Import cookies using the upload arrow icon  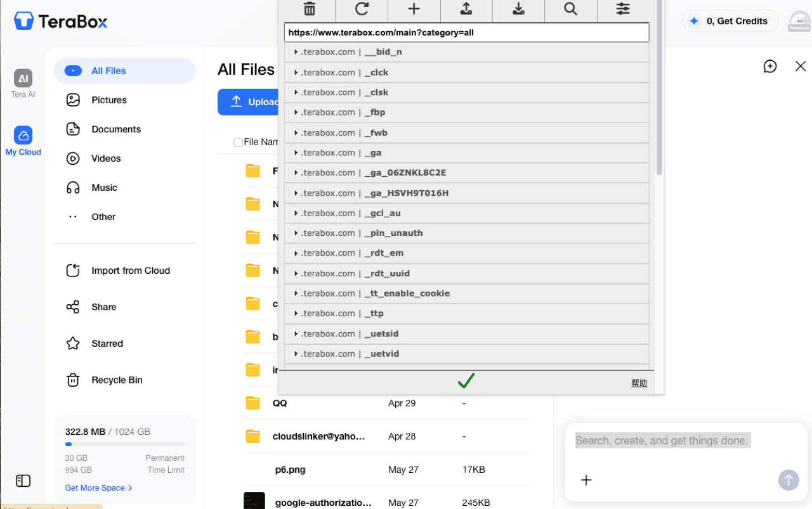[x=466, y=9]
